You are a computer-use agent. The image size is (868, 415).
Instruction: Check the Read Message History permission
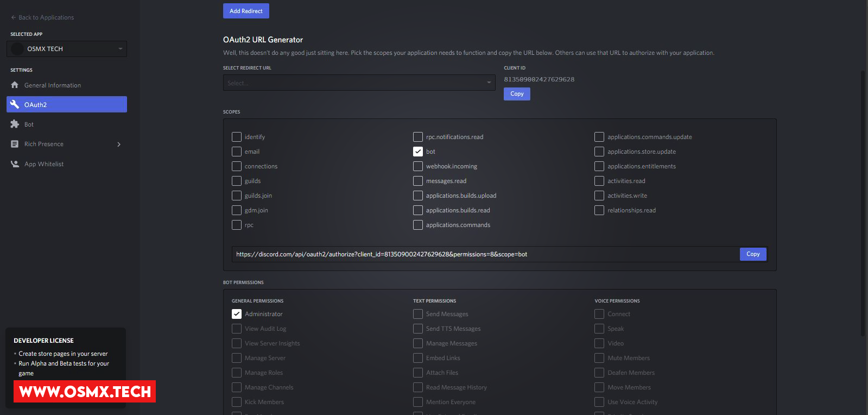(x=418, y=387)
